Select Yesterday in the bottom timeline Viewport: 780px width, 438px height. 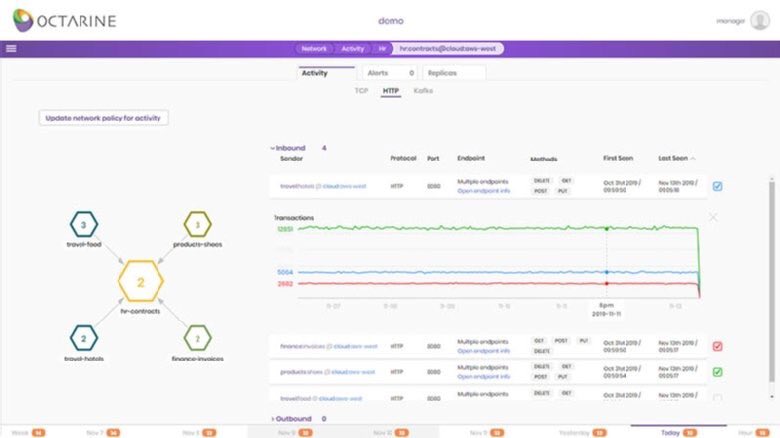click(583, 433)
